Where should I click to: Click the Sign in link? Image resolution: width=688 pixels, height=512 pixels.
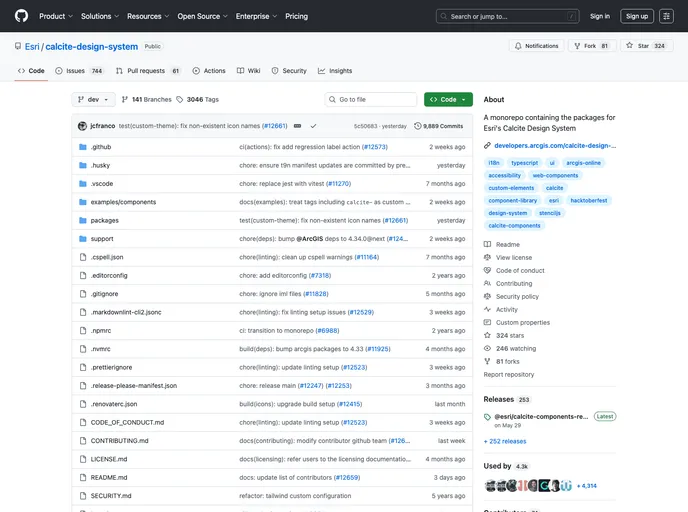click(x=599, y=16)
